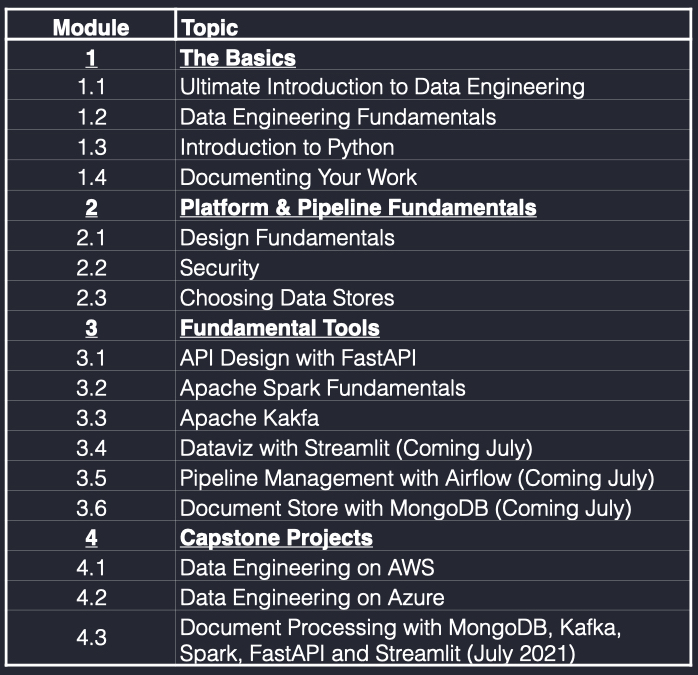
Task: Open Platform & Pipeline Fundamentals heading link
Action: pyautogui.click(x=358, y=207)
